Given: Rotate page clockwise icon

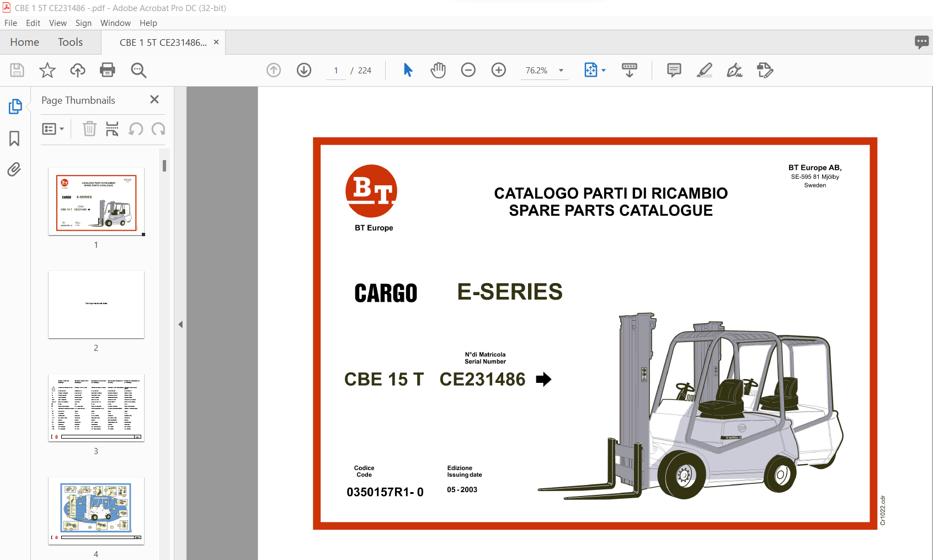Looking at the screenshot, I should 158,129.
